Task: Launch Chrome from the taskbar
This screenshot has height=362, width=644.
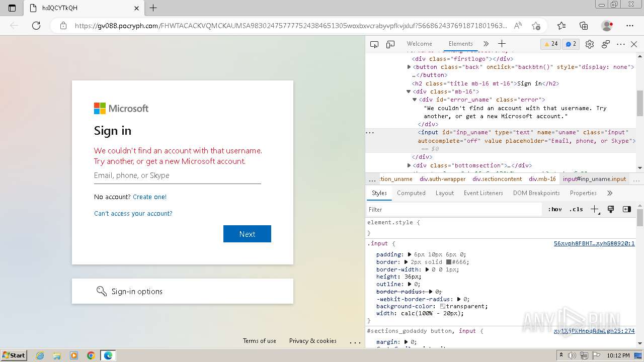Action: [91, 355]
